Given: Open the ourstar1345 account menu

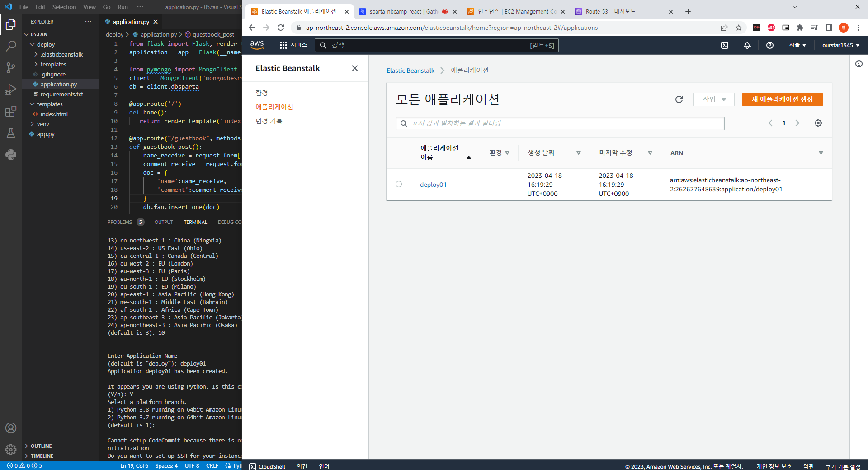Looking at the screenshot, I should (x=841, y=45).
